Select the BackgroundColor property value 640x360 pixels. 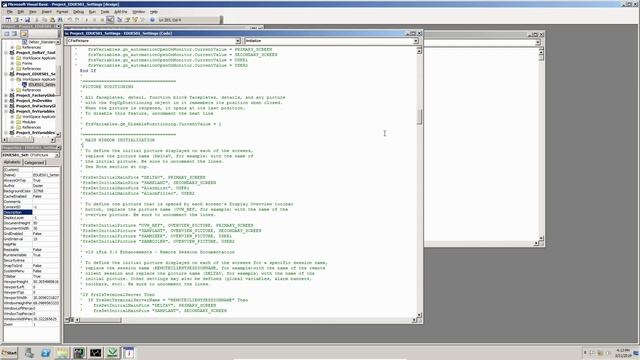46,191
